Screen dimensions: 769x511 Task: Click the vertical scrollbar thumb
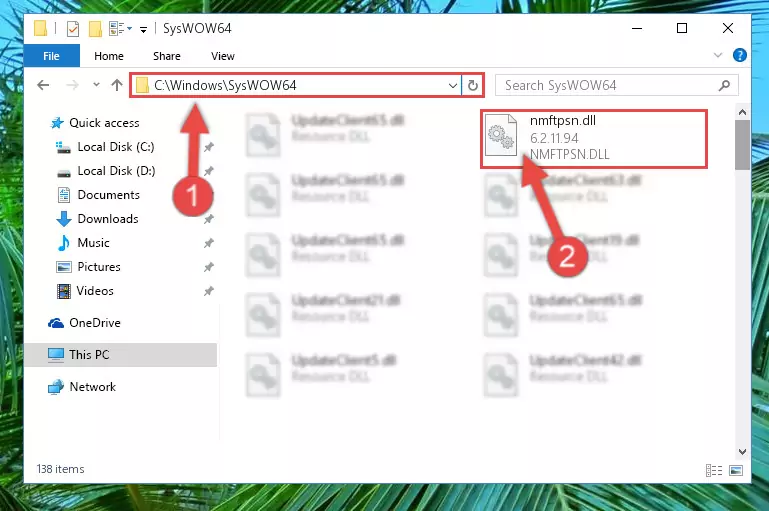[x=742, y=145]
